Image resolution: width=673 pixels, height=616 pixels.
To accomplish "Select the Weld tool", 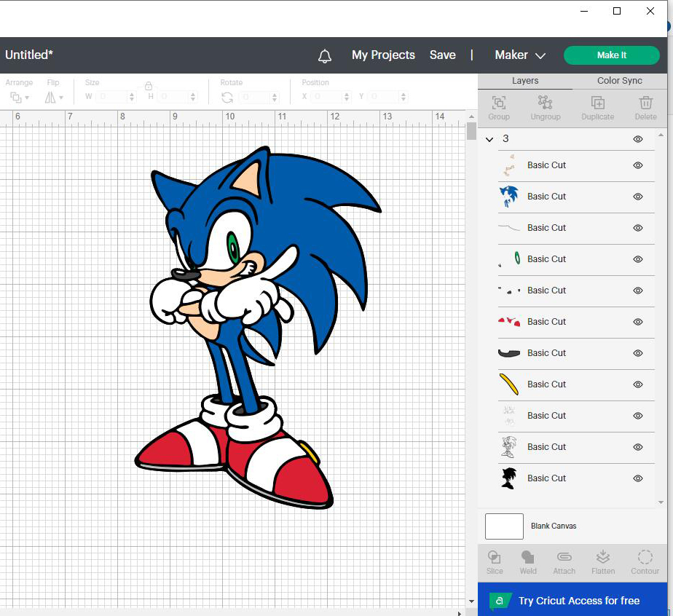I will pyautogui.click(x=528, y=562).
